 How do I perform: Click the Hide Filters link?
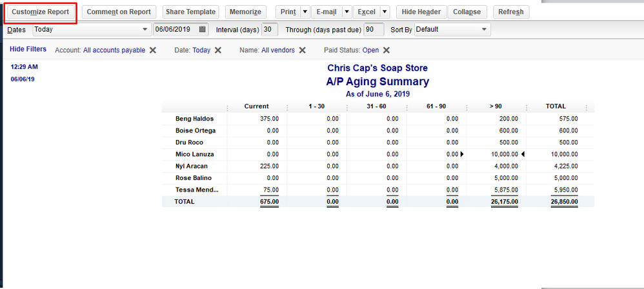28,49
